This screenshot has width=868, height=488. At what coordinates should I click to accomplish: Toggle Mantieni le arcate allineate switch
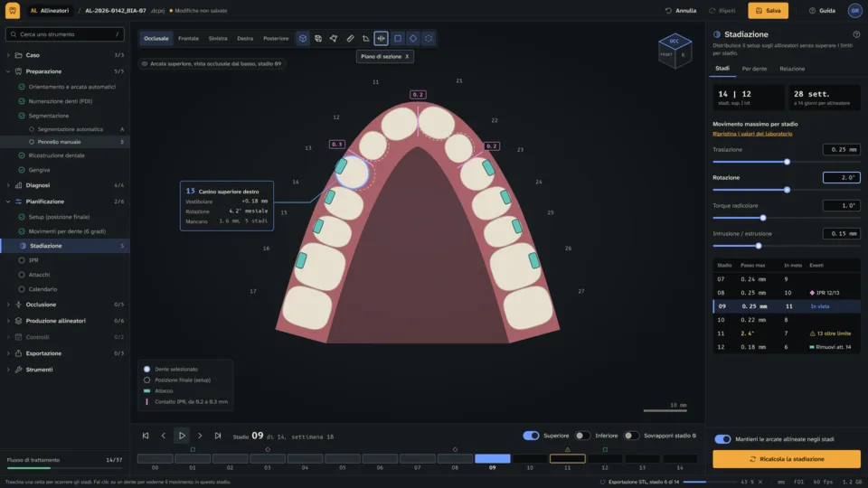722,439
